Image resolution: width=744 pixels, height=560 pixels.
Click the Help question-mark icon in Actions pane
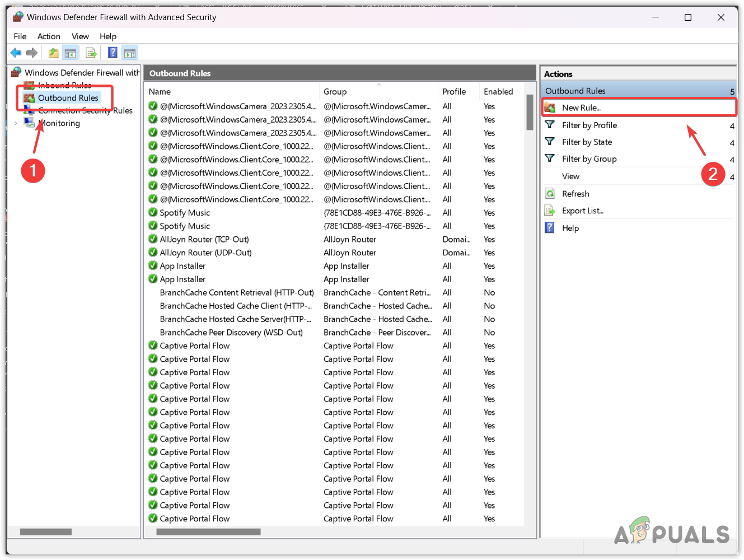550,228
